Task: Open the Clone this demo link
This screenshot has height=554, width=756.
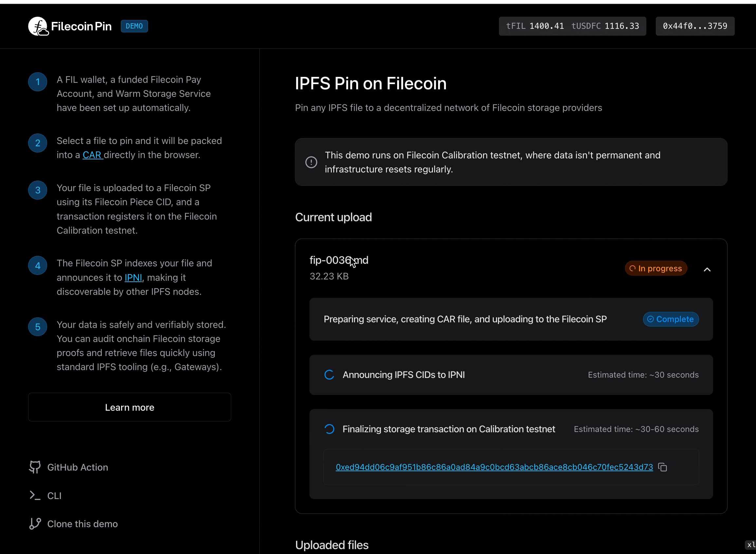Action: click(82, 524)
